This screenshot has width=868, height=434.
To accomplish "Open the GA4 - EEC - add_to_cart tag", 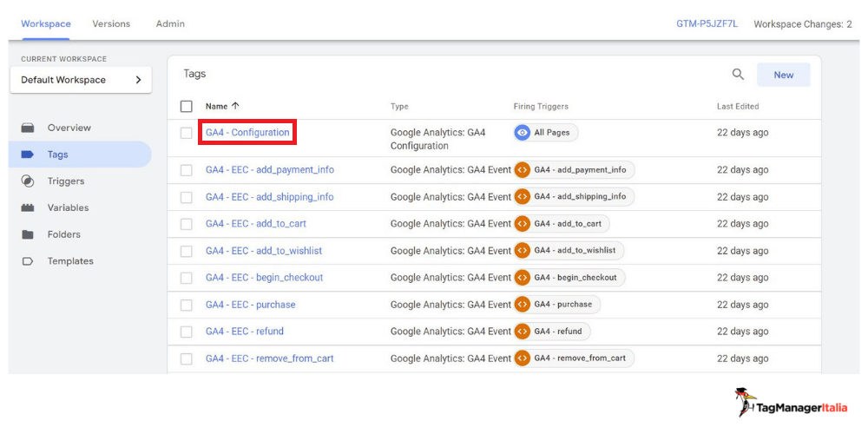I will (256, 224).
